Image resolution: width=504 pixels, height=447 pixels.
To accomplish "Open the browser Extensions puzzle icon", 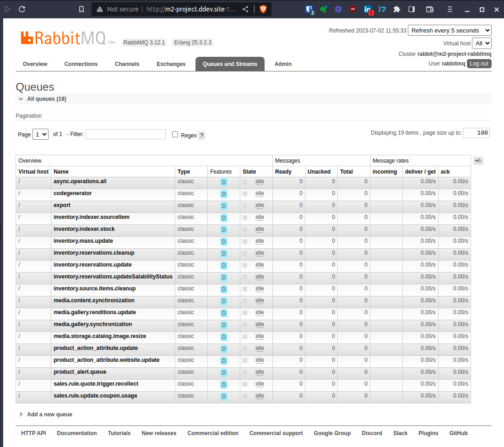I will coord(396,9).
